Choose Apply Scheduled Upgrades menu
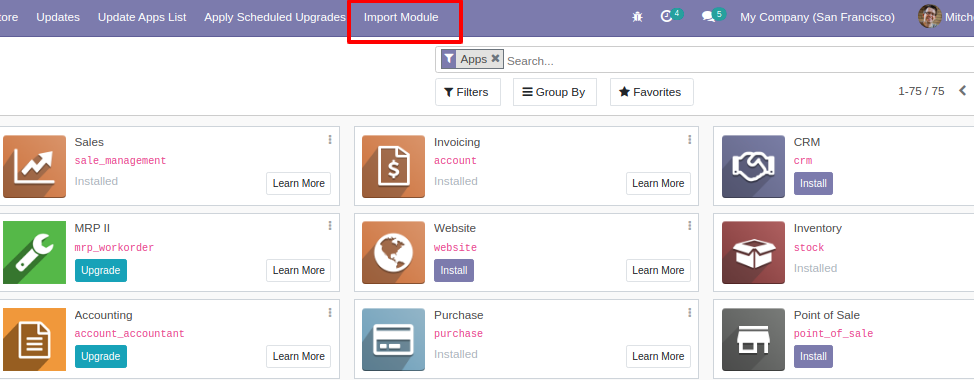Viewport: 974px width, 380px height. 275,17
